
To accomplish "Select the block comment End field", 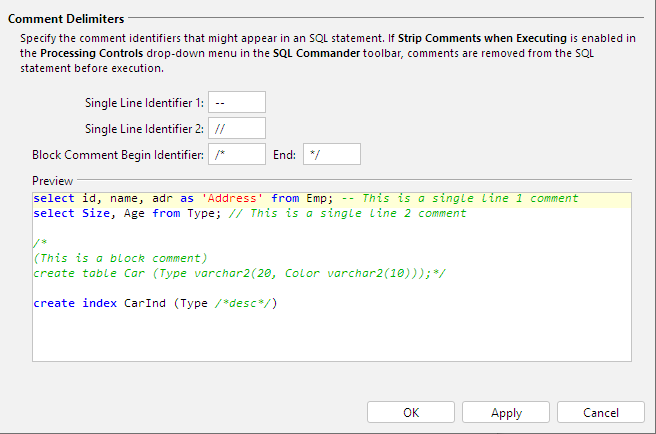I will tap(331, 154).
